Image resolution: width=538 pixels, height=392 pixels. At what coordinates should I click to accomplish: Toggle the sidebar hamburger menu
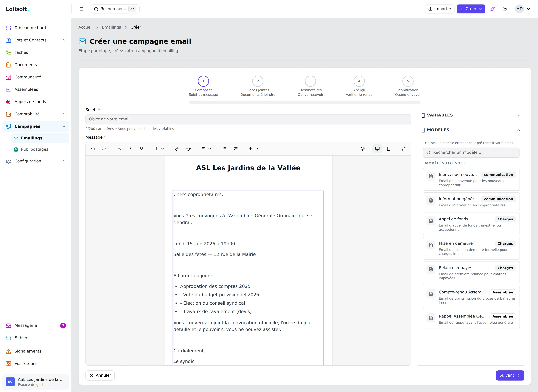click(81, 9)
